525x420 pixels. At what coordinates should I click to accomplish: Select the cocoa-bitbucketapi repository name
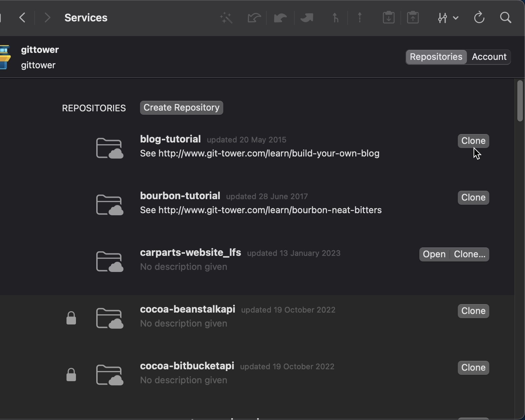pos(187,366)
